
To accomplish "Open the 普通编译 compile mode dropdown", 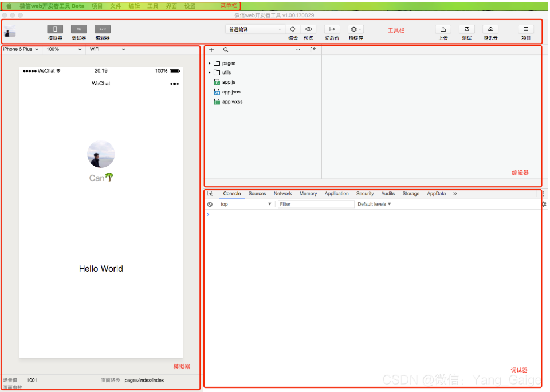I will click(x=254, y=29).
